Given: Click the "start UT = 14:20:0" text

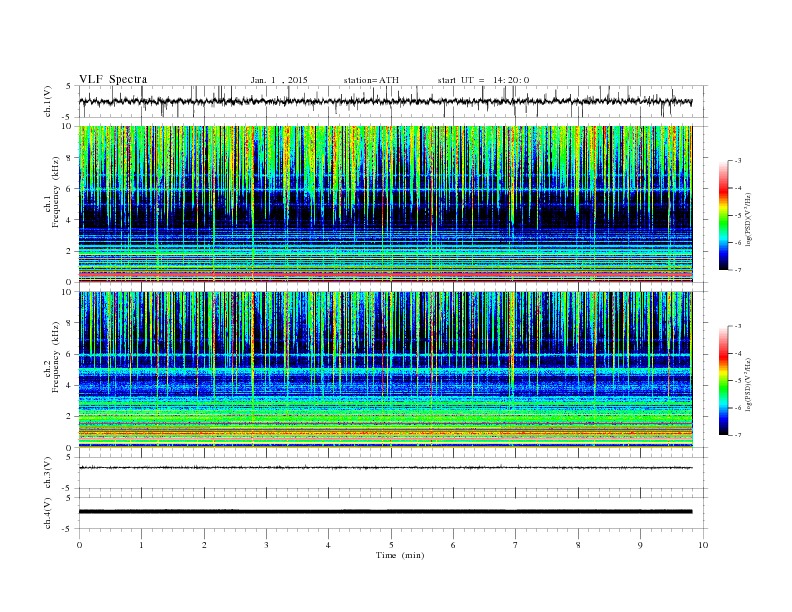Looking at the screenshot, I should point(483,80).
